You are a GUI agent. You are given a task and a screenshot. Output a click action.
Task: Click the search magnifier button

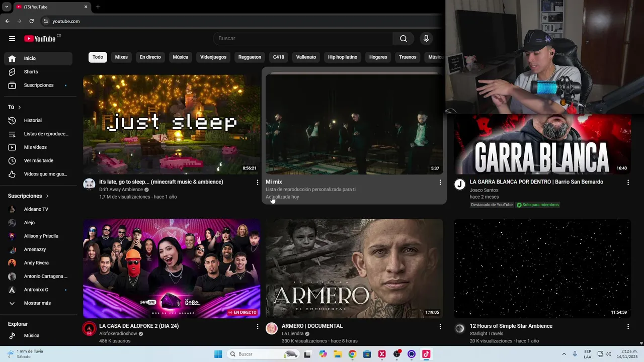404,39
